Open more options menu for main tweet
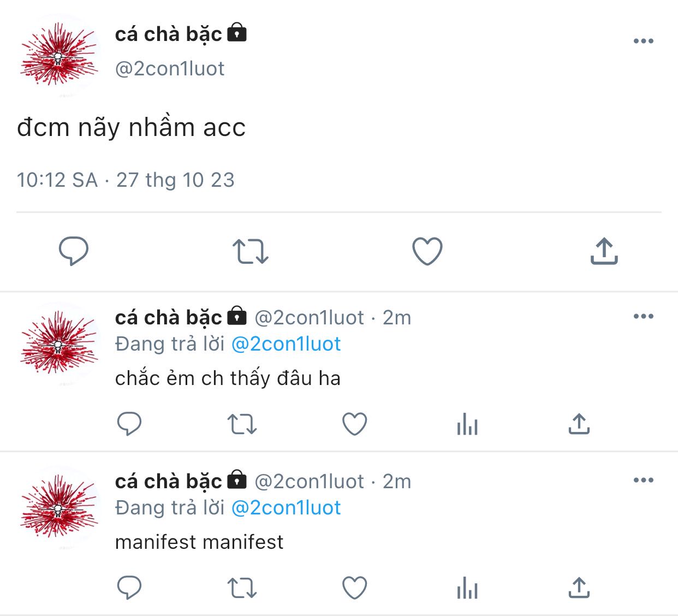The width and height of the screenshot is (678, 616). [x=644, y=41]
